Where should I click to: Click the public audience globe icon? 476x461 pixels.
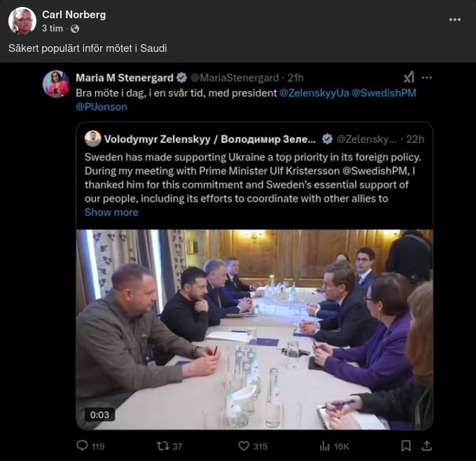click(75, 29)
